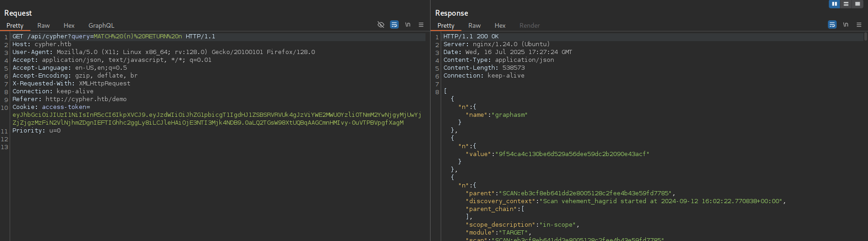Screen dimensions: 868x241
Task: Toggle request line wrap icon
Action: tap(394, 25)
